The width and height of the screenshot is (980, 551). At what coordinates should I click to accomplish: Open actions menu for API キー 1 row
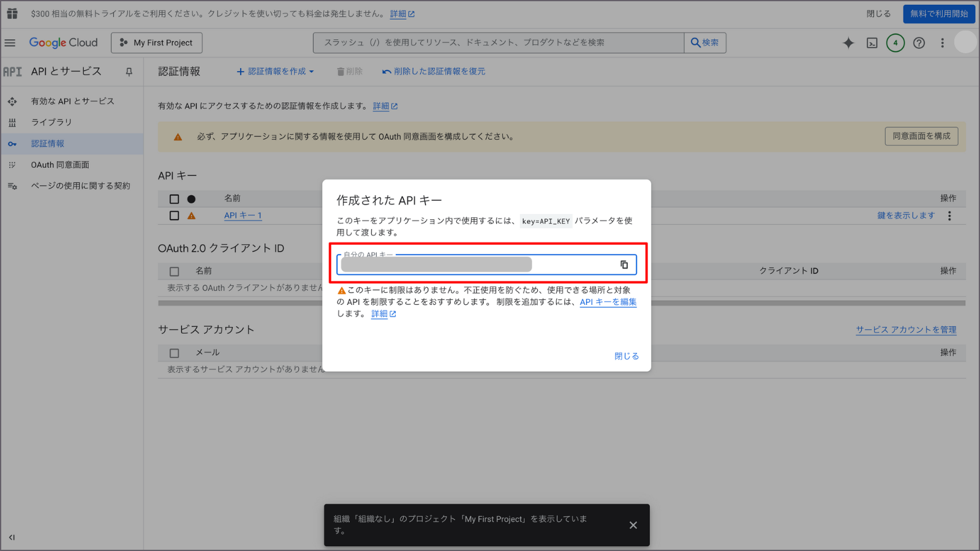(949, 216)
